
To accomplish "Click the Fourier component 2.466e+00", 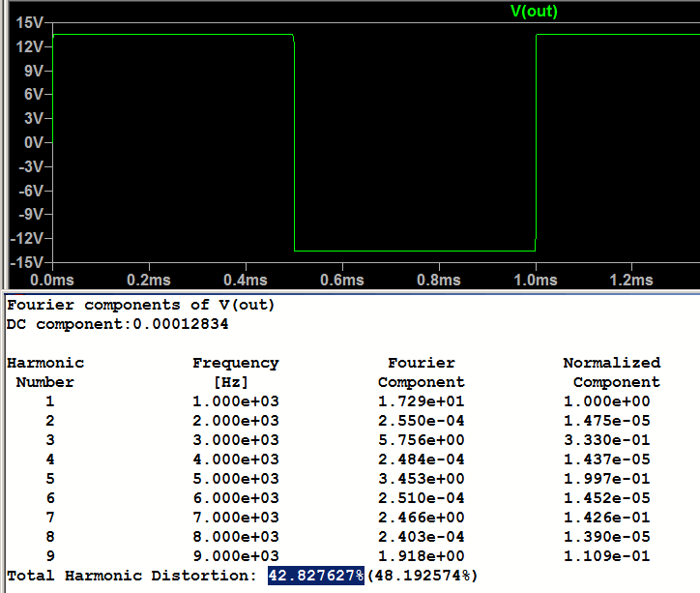I will (422, 518).
